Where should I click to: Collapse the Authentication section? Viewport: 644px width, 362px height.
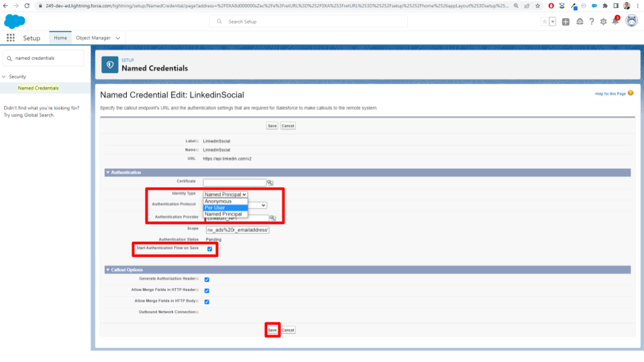coord(108,172)
